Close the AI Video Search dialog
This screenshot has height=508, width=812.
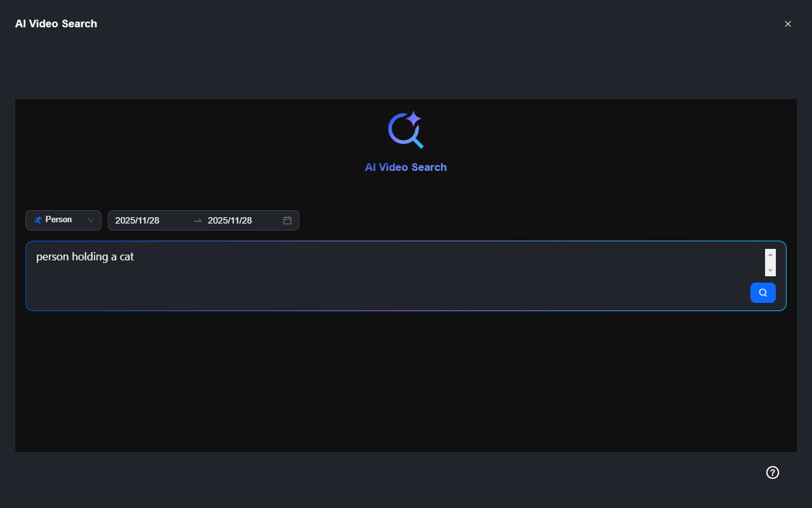[788, 24]
